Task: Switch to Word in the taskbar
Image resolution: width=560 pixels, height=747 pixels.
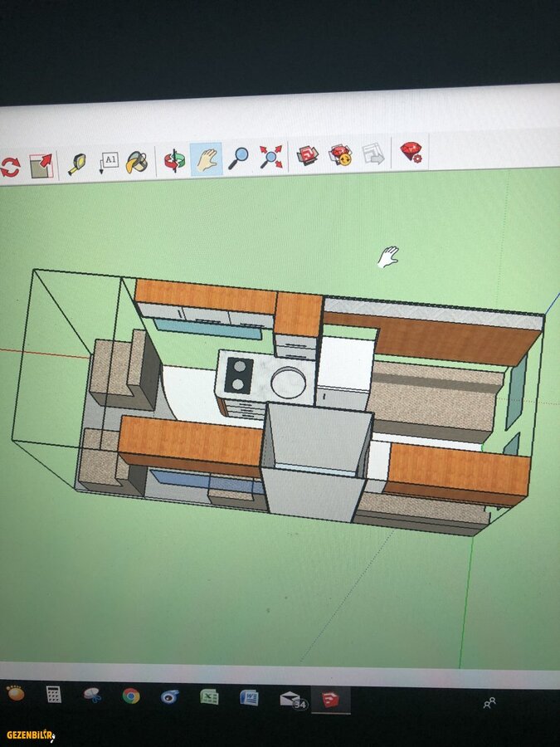Action: (249, 697)
